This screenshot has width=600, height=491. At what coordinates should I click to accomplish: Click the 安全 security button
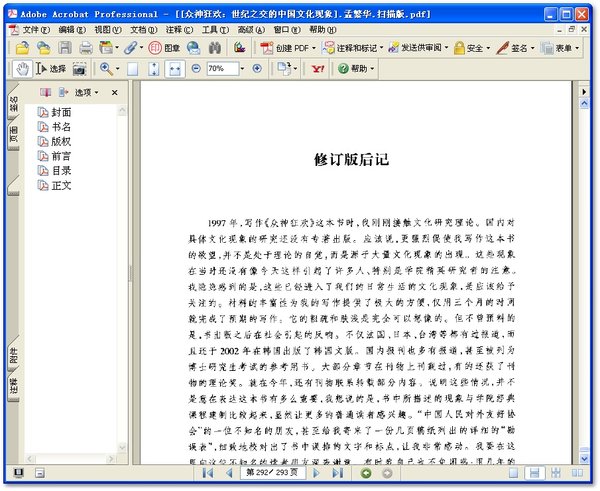470,47
